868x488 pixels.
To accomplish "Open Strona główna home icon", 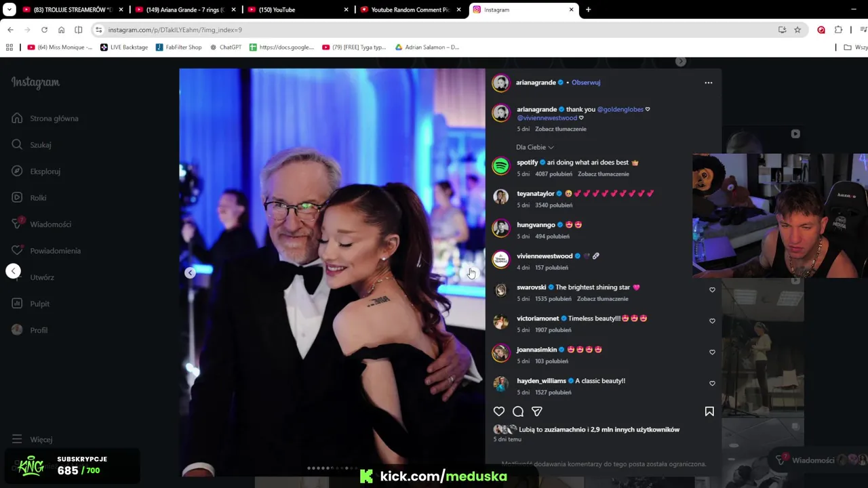I will point(17,118).
